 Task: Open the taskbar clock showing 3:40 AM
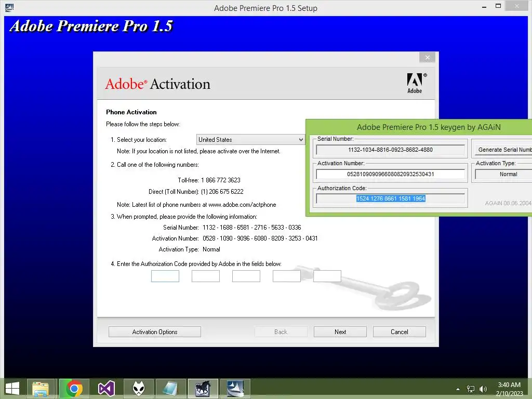click(x=509, y=389)
